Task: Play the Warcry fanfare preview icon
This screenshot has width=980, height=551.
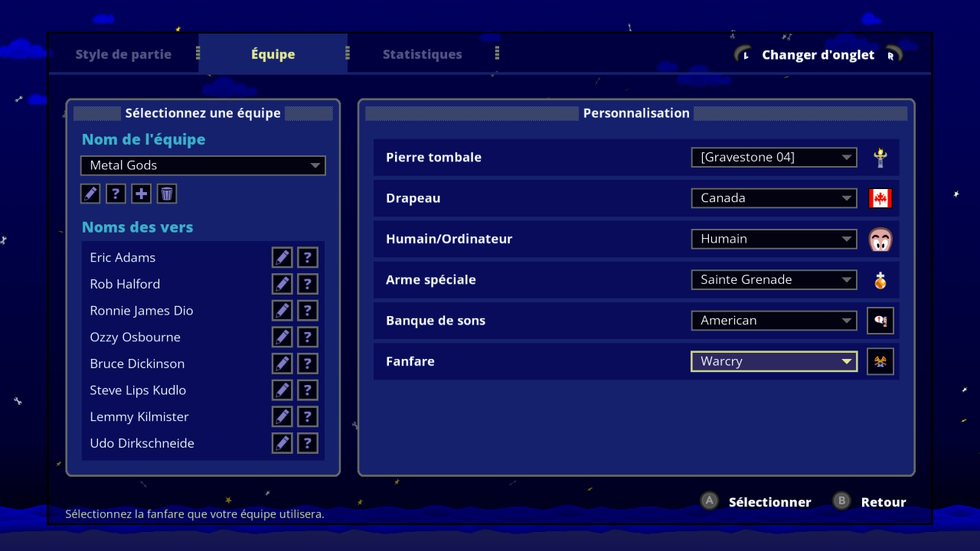Action: tap(880, 361)
